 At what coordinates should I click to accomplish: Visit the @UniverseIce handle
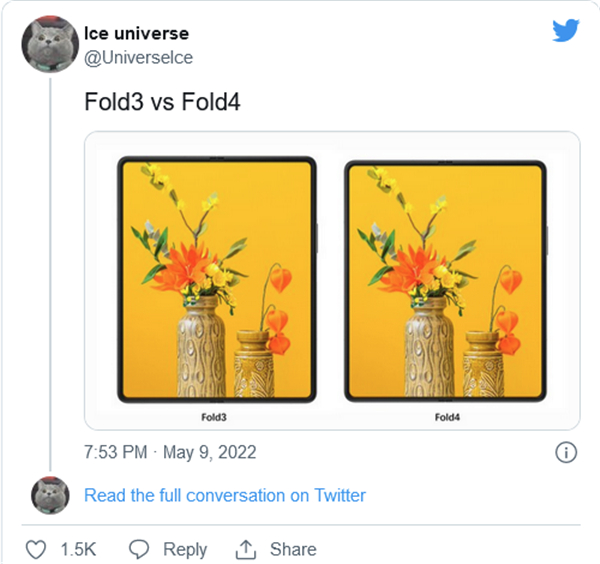coord(139,57)
